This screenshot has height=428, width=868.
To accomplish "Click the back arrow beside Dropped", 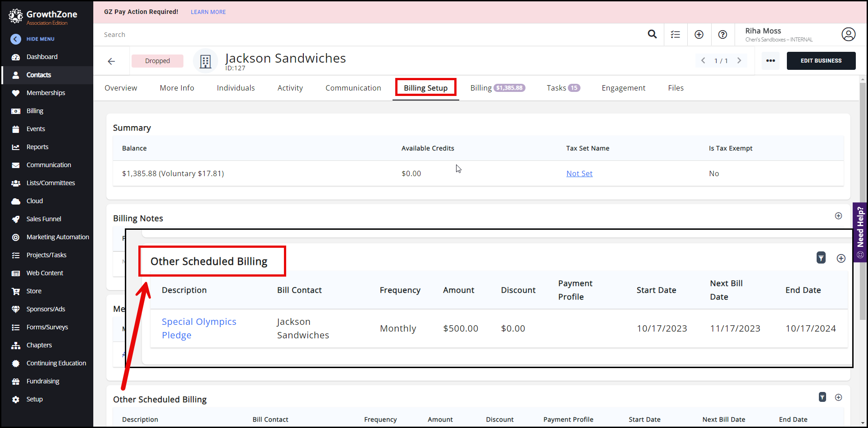I will (111, 61).
